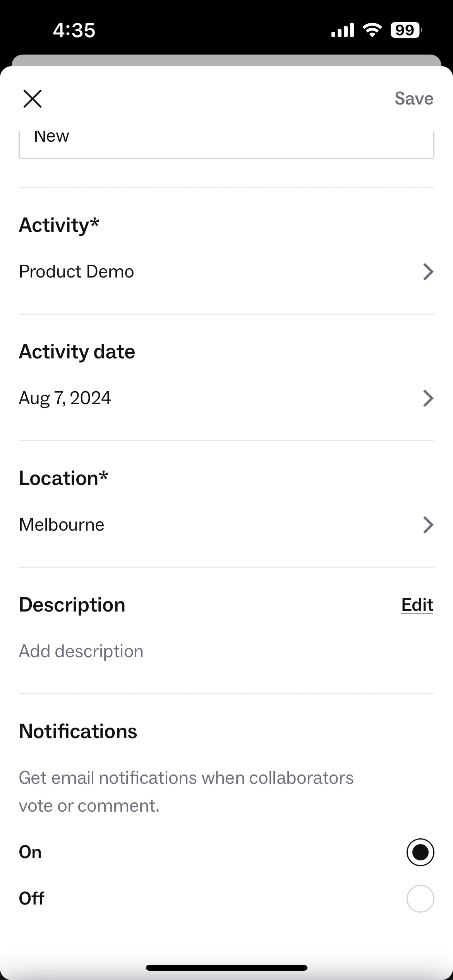Viewport: 453px width, 980px height.
Task: Tap the home indicator bar at bottom
Action: (226, 968)
